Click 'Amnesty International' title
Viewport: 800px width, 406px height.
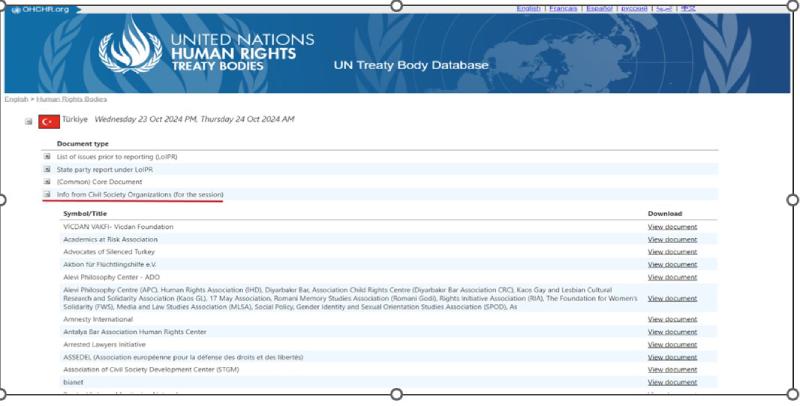tap(98, 319)
